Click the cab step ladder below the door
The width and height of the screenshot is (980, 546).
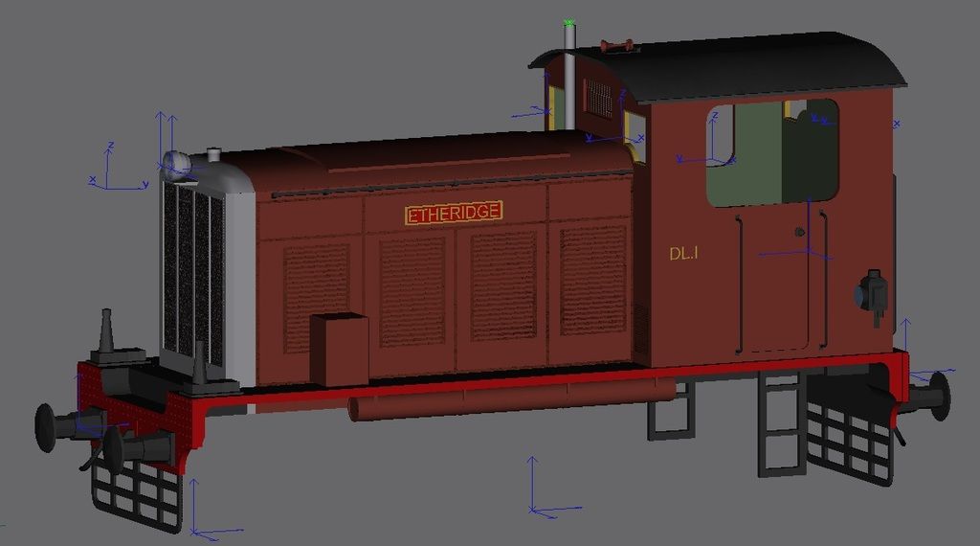point(781,422)
